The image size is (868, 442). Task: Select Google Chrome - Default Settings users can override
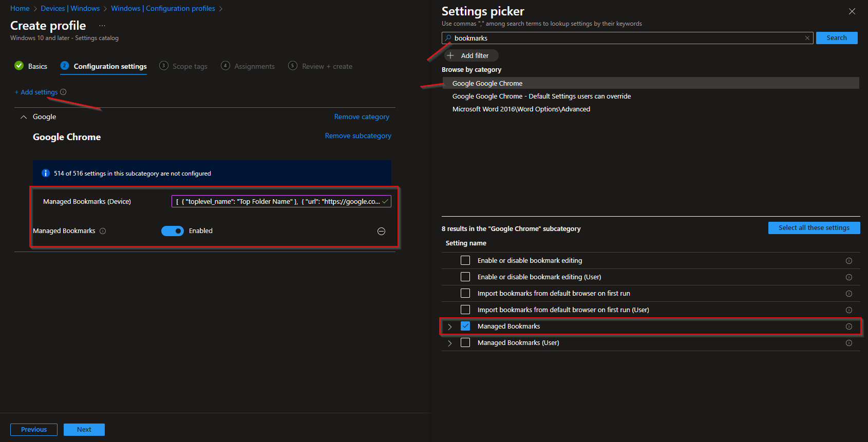pyautogui.click(x=541, y=97)
